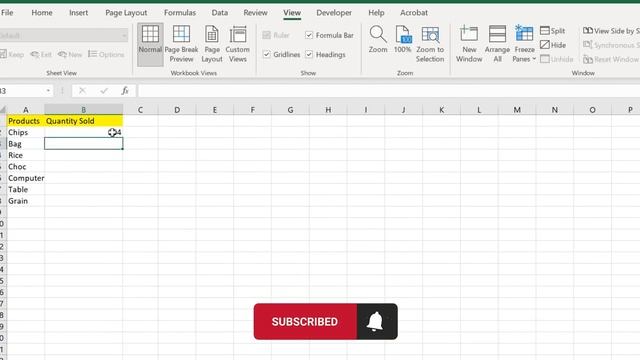Open the Zoom dialog

(378, 40)
